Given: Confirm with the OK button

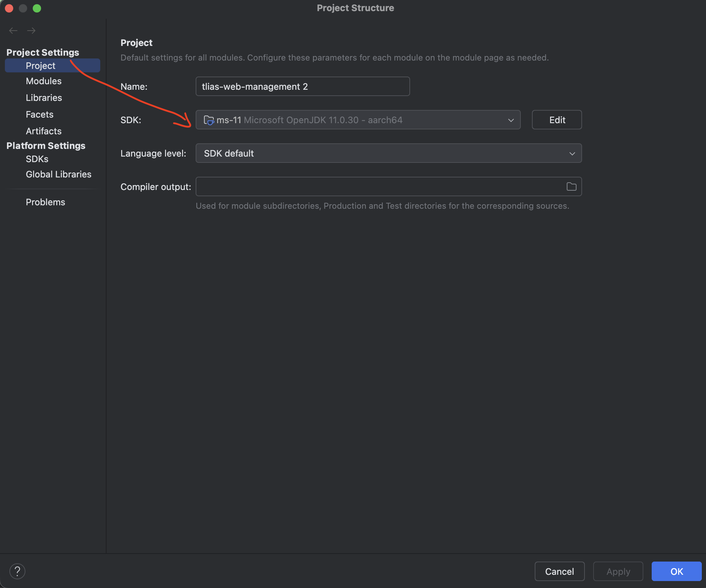Looking at the screenshot, I should 676,571.
